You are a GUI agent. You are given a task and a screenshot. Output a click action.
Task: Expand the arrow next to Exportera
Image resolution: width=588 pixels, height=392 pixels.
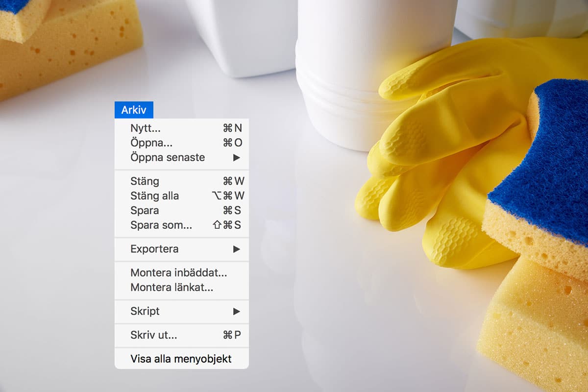pyautogui.click(x=237, y=249)
